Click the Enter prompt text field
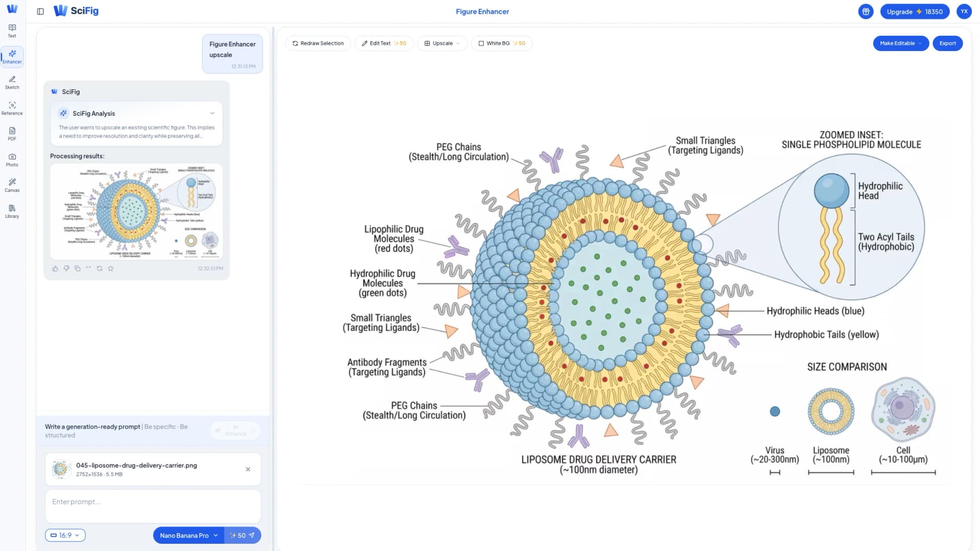Viewport: 980px width, 551px height. [x=153, y=506]
